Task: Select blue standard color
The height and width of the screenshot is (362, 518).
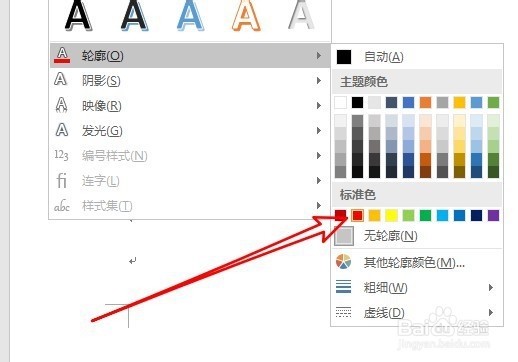Action: (459, 215)
